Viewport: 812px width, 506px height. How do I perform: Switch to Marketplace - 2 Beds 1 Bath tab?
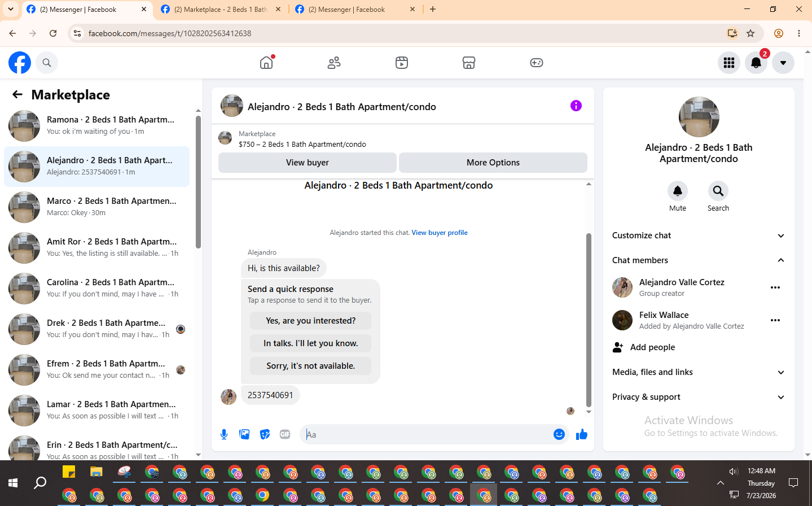(221, 10)
